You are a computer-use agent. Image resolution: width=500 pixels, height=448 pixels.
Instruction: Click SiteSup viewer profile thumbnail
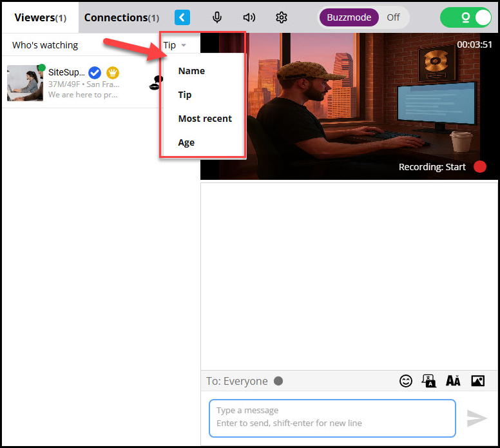coord(25,83)
